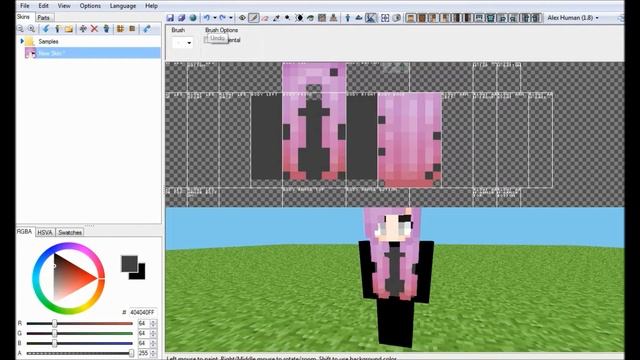Open the Options menu
This screenshot has height=360, width=640.
90,6
